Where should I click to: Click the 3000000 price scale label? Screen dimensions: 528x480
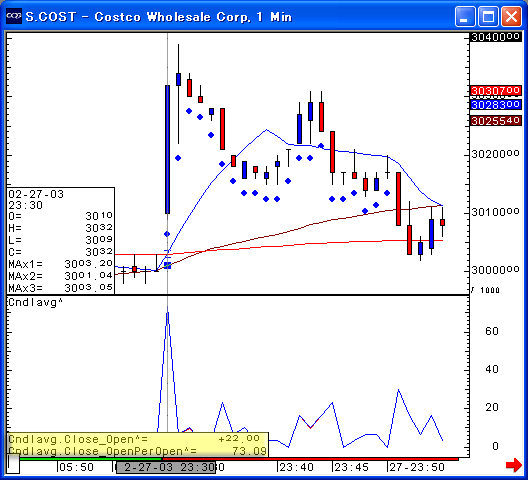click(495, 270)
